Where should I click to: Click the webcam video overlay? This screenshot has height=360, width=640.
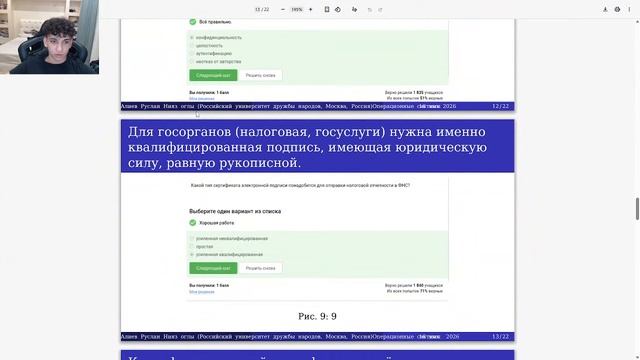tap(49, 37)
